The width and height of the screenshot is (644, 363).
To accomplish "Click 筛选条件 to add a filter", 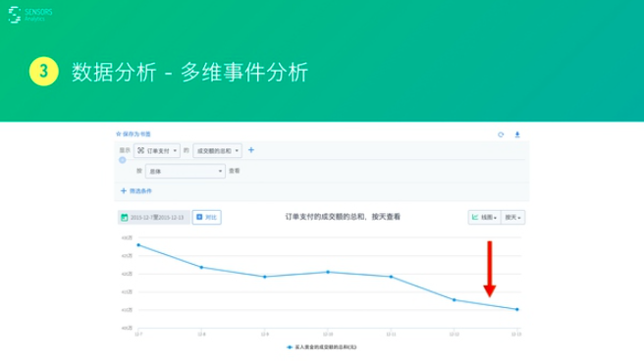I will tap(135, 191).
